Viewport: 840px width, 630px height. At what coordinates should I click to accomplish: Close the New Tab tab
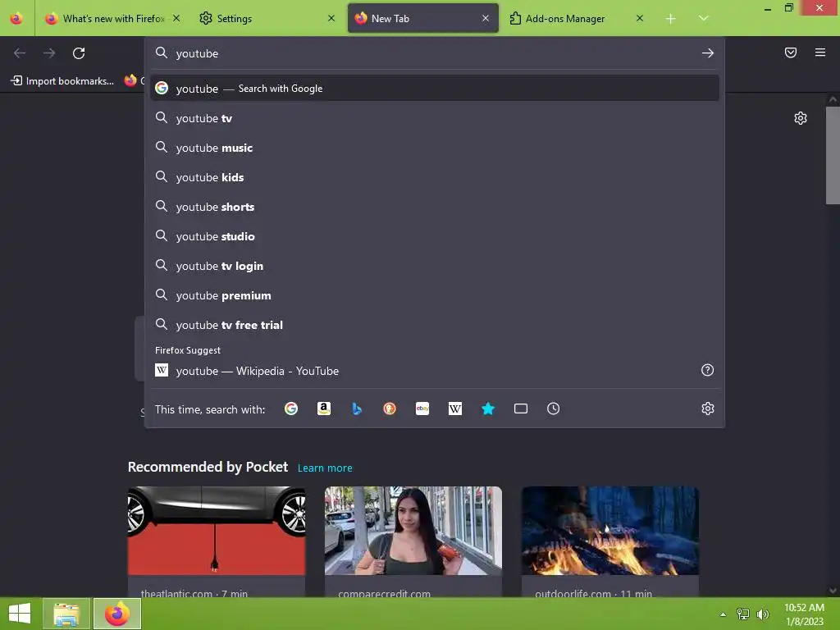pos(486,18)
